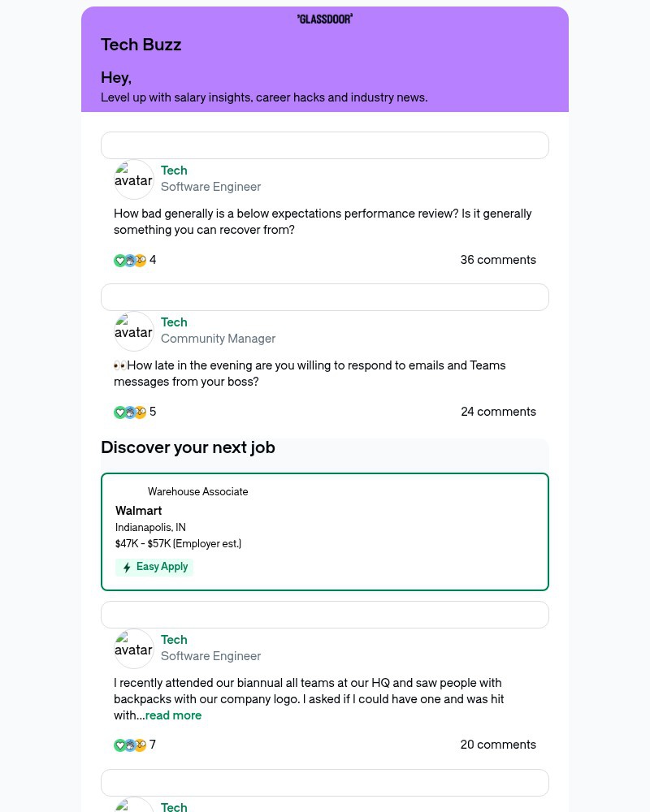The image size is (650, 812).
Task: Click the surprised emoji reaction on the backpack post
Action: [140, 745]
